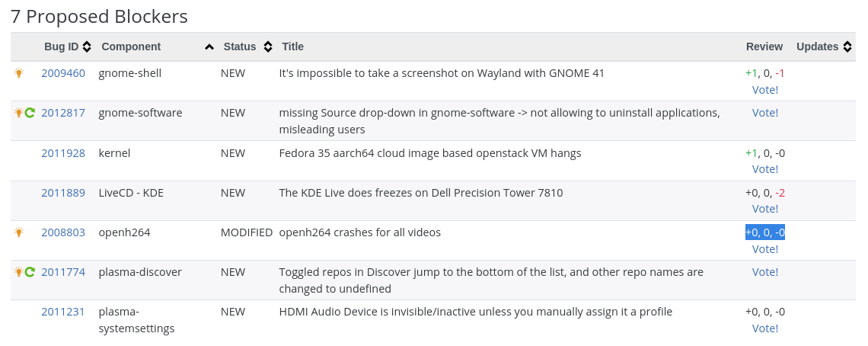The width and height of the screenshot is (868, 346).
Task: Open bug 2011928 kernel link
Action: (63, 153)
